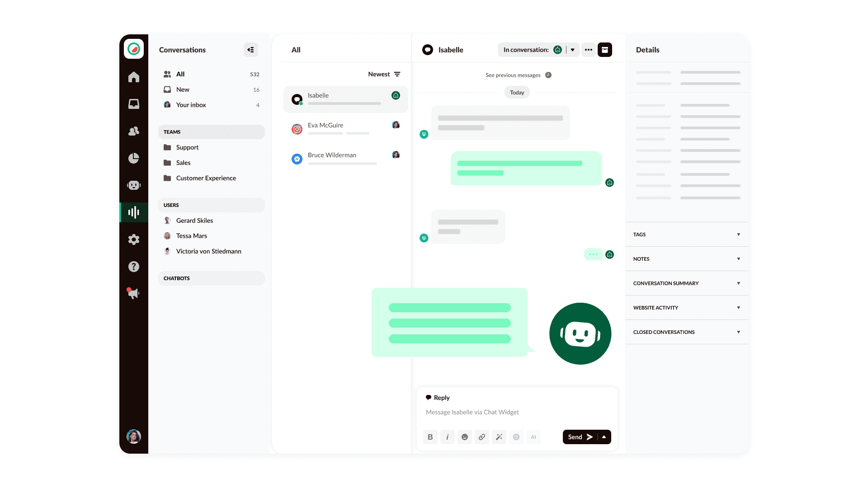868x488 pixels.
Task: Collapse the Conversations panel
Action: click(x=250, y=50)
